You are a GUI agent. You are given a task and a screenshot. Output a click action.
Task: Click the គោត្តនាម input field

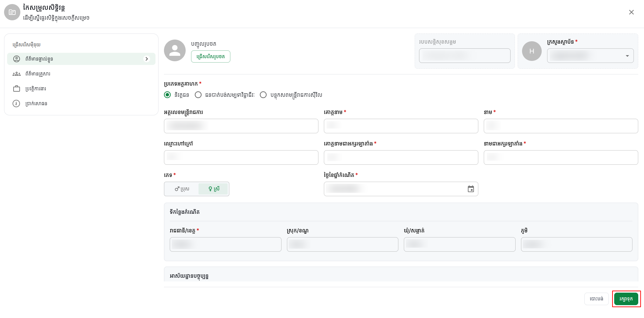point(401,126)
